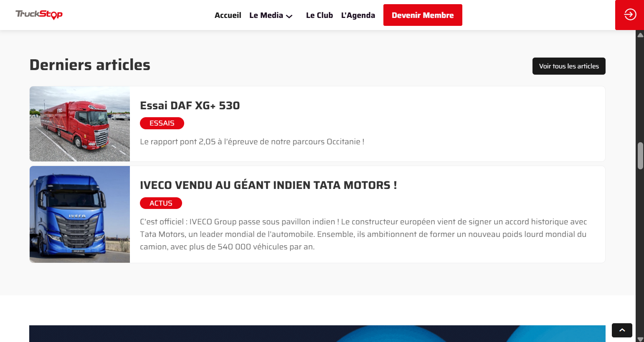Click Voir tous les articles button
Viewport: 644px width, 342px height.
pyautogui.click(x=568, y=66)
